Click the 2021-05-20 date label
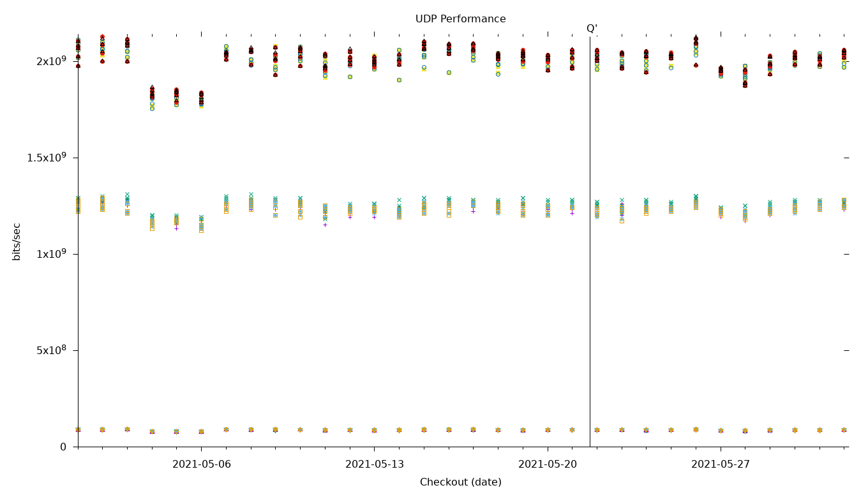This screenshot has width=868, height=490. pyautogui.click(x=548, y=464)
